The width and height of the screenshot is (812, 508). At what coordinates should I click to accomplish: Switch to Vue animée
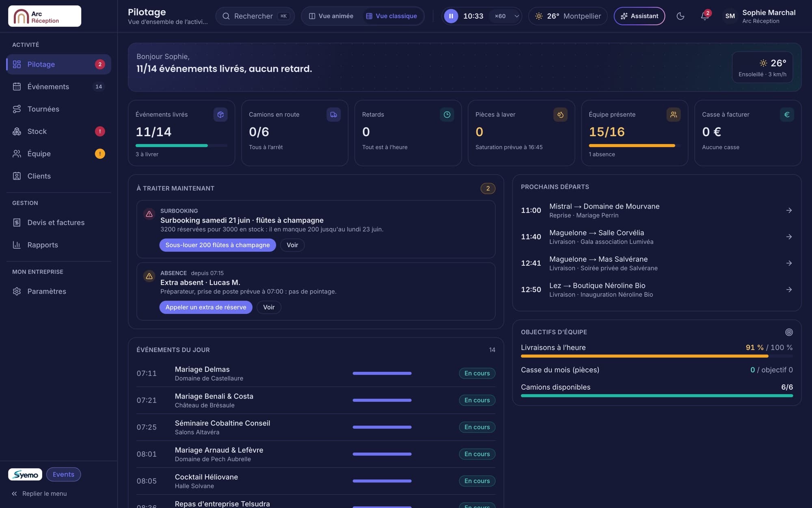click(331, 16)
